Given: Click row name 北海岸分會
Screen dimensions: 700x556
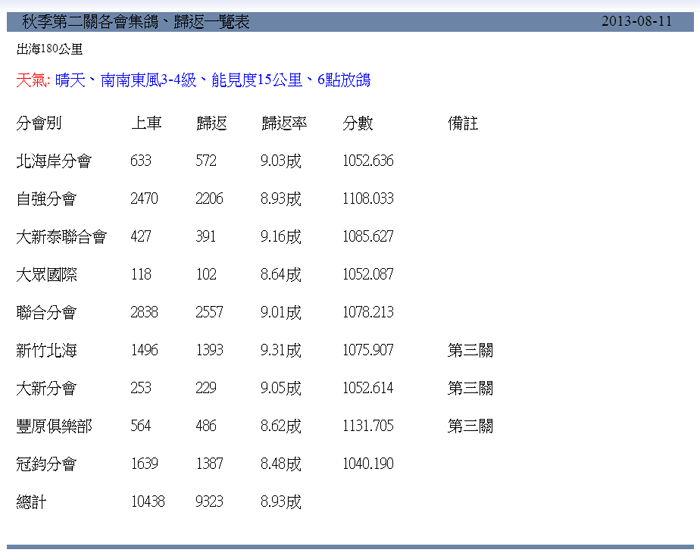Looking at the screenshot, I should click(x=54, y=161).
